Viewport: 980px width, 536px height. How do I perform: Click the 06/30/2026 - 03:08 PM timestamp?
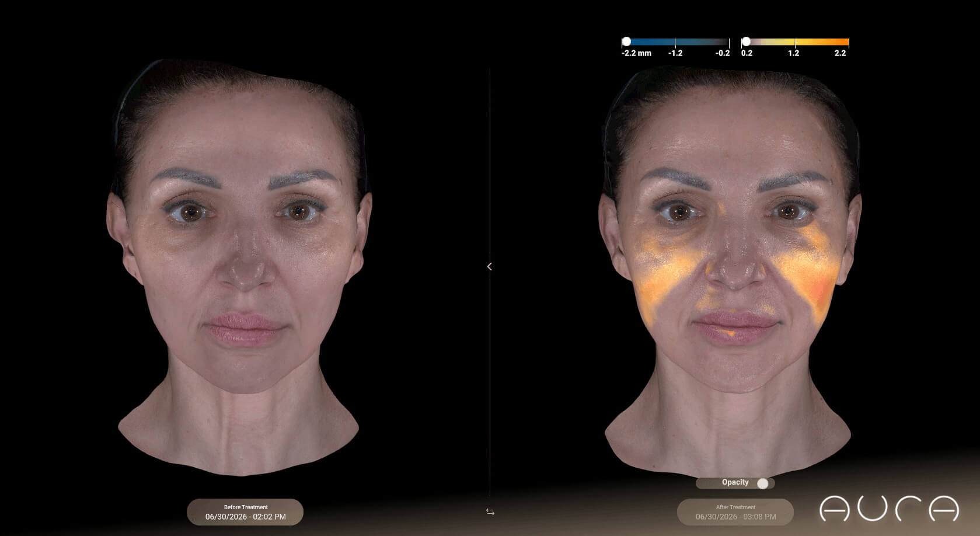click(x=735, y=517)
